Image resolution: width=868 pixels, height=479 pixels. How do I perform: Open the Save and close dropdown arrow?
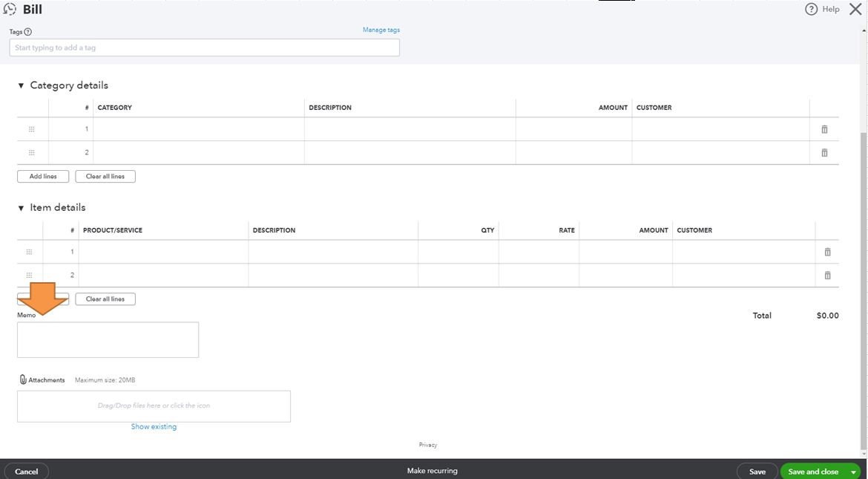pyautogui.click(x=853, y=471)
